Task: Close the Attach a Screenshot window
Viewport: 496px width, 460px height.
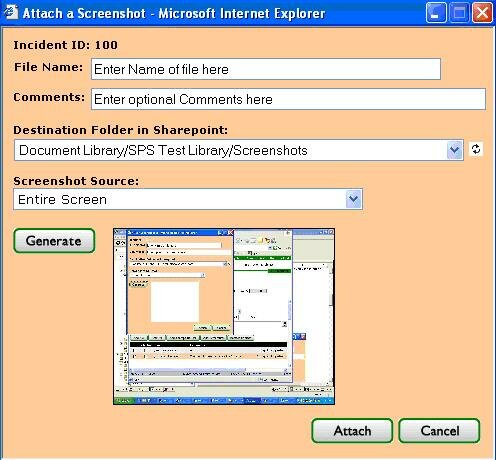Action: coord(482,13)
